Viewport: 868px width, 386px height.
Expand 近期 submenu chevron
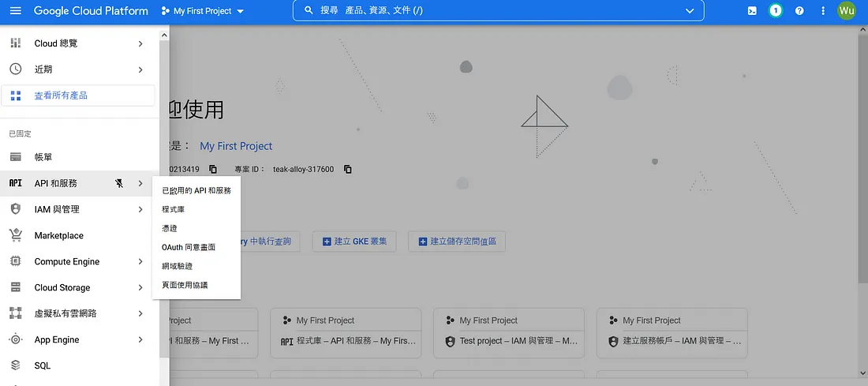point(140,69)
